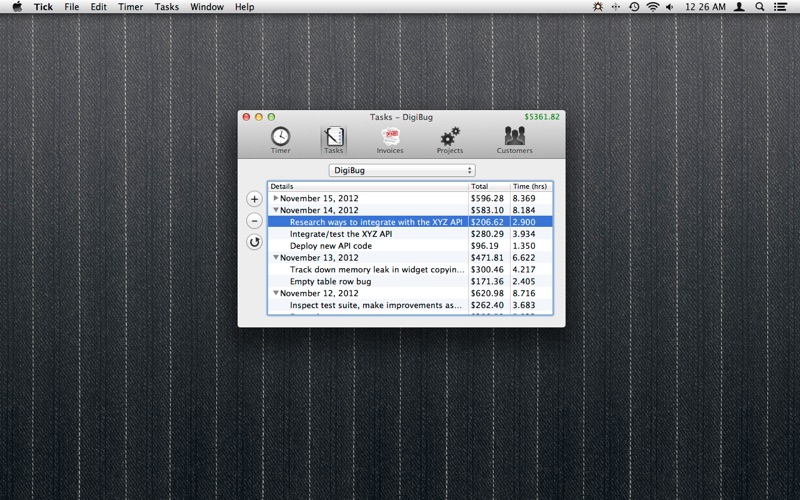Open the Edit menu
The width and height of the screenshot is (800, 500).
click(98, 7)
